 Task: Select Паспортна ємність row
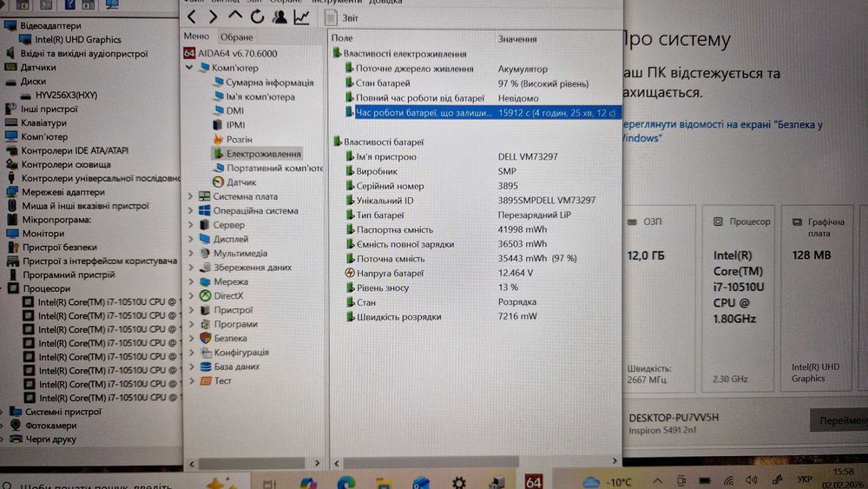coord(475,229)
